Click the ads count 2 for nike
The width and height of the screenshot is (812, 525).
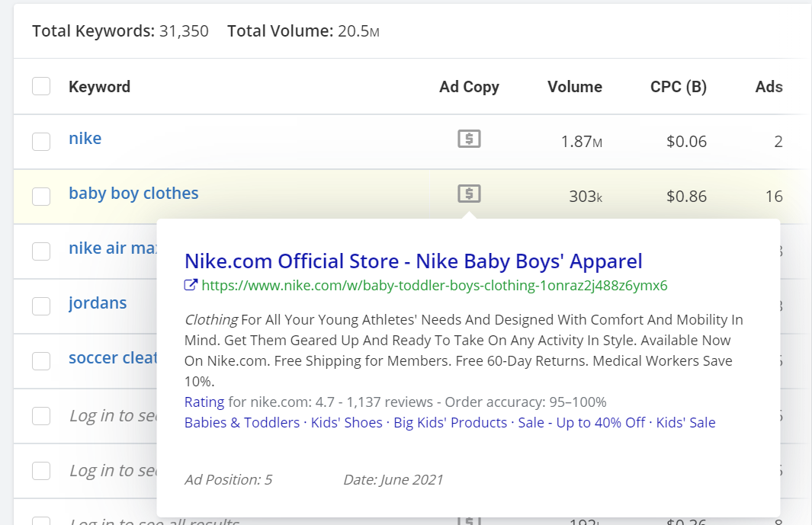tap(778, 142)
